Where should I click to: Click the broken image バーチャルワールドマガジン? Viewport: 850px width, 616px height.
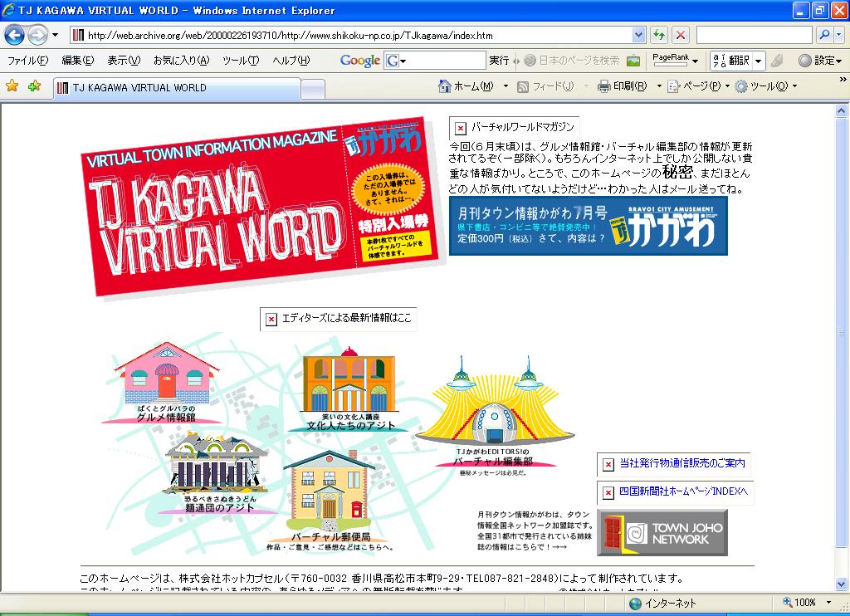point(515,128)
